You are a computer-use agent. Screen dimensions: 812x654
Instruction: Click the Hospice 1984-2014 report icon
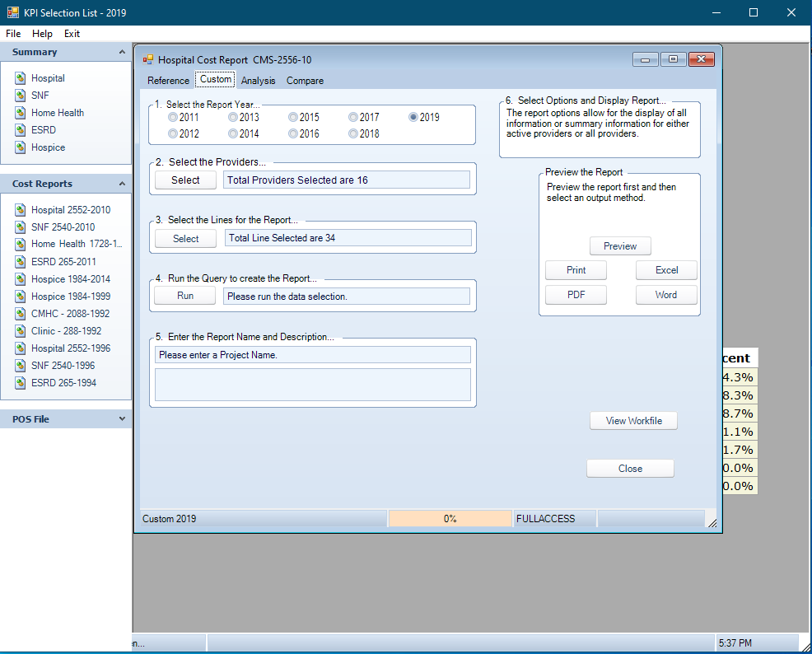tap(21, 278)
